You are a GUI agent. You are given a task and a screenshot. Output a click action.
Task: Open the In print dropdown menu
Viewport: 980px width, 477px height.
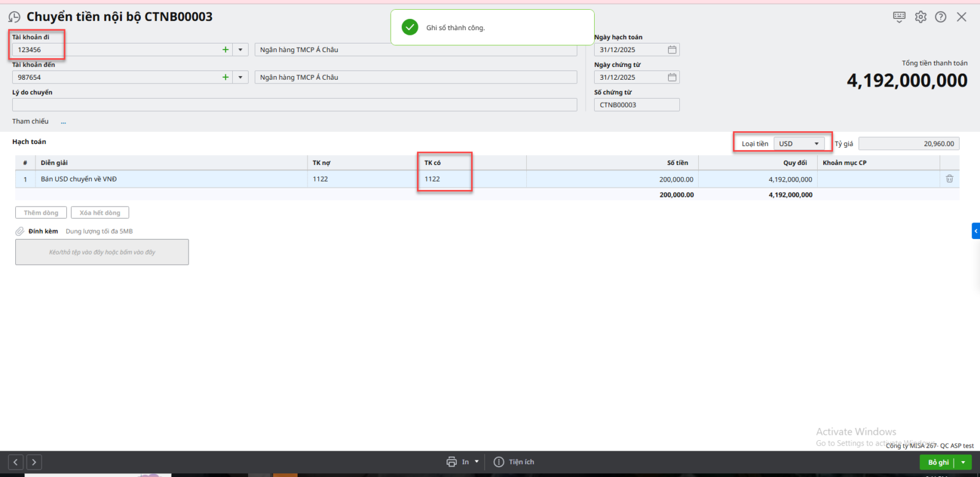tap(477, 462)
